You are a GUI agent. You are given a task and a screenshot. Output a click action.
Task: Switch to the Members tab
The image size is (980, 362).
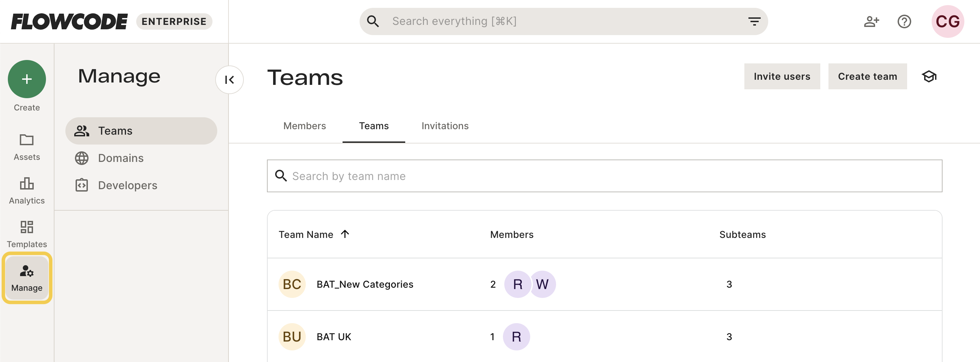pyautogui.click(x=304, y=126)
